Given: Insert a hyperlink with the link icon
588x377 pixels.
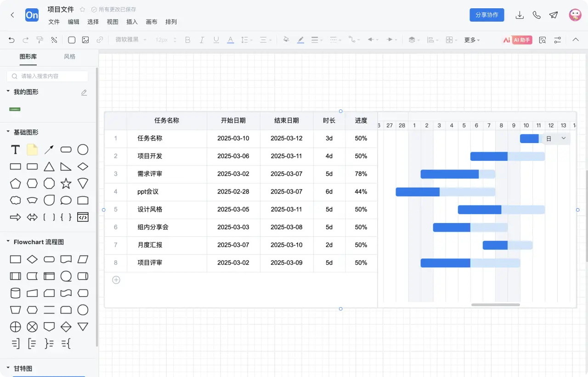Looking at the screenshot, I should click(x=100, y=40).
